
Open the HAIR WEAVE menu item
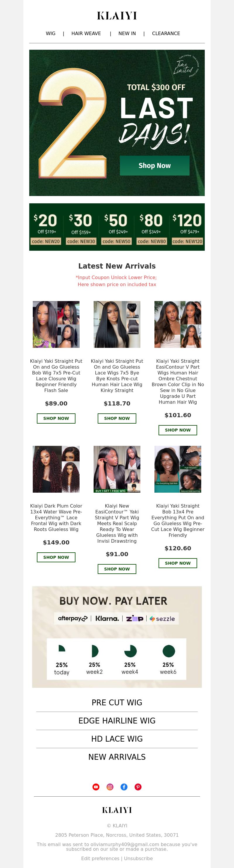point(86,33)
